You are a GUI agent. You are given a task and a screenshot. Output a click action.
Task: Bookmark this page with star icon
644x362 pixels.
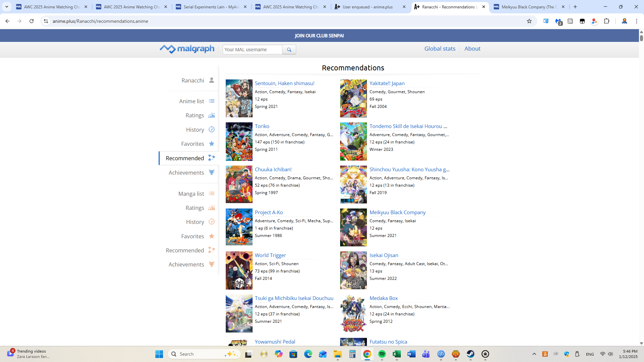point(529,21)
